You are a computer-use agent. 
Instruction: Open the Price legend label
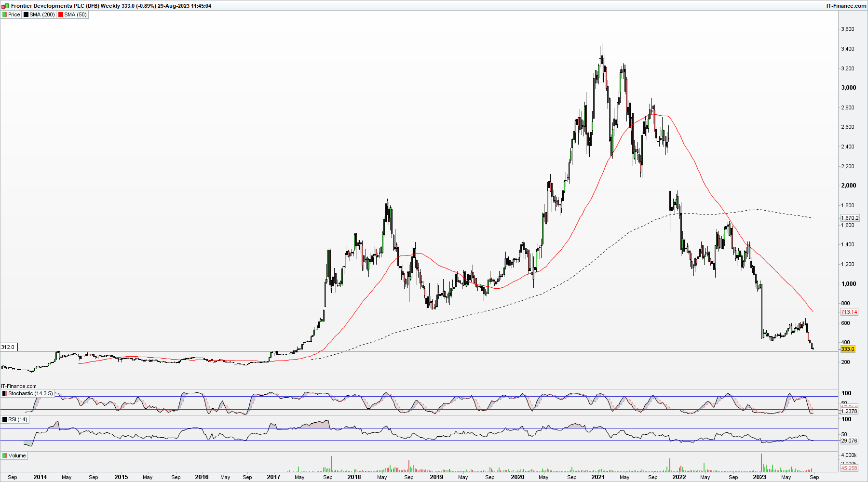[x=14, y=14]
